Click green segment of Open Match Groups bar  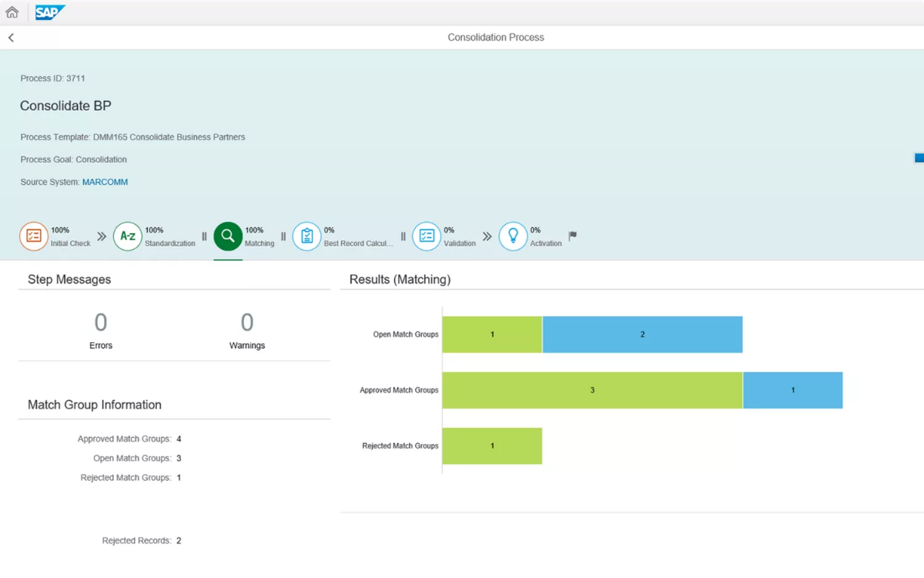click(x=492, y=334)
